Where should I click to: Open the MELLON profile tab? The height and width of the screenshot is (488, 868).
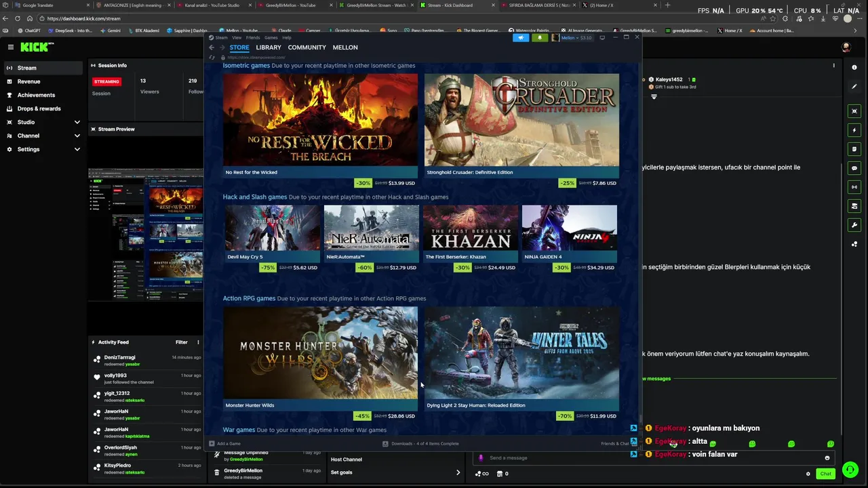(345, 47)
